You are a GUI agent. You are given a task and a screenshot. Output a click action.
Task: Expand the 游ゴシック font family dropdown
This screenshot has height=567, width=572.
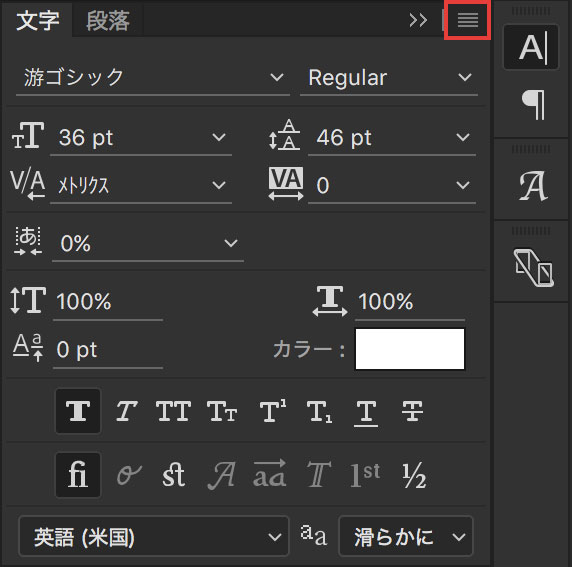[x=153, y=78]
